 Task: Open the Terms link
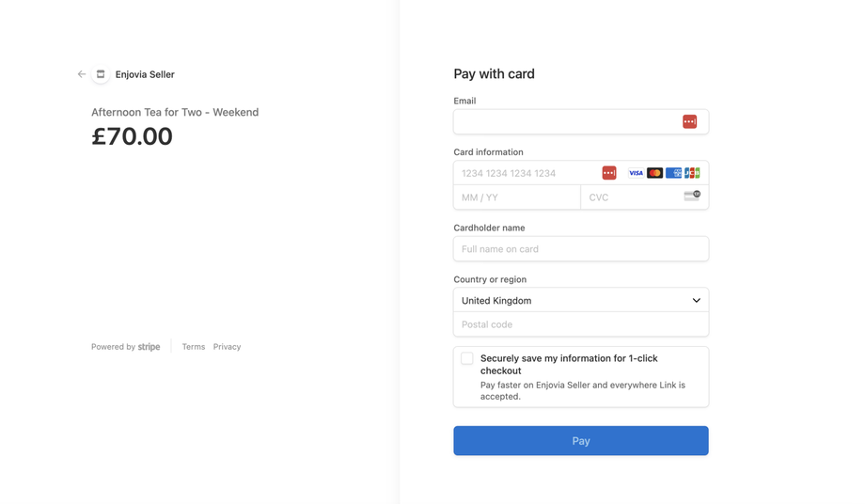point(194,347)
